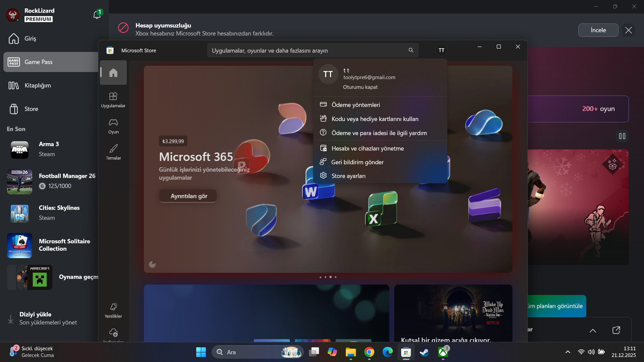Open clock and calendar flyout
The width and height of the screenshot is (644, 362).
click(x=624, y=352)
